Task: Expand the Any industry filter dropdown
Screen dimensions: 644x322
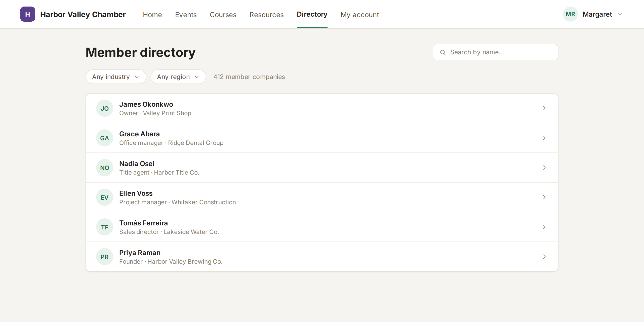Action: 116,77
